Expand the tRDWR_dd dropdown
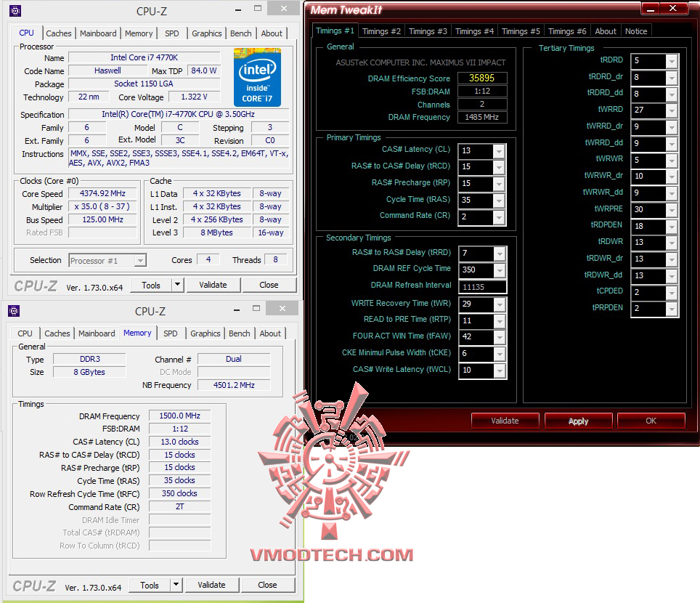Image resolution: width=700 pixels, height=603 pixels. click(672, 276)
